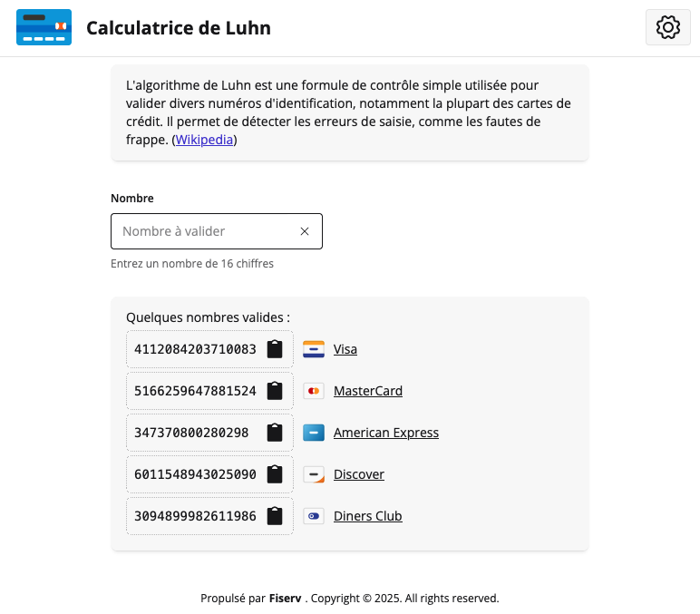The image size is (700, 614).
Task: Click the MasterCard brand icon
Action: tap(314, 391)
